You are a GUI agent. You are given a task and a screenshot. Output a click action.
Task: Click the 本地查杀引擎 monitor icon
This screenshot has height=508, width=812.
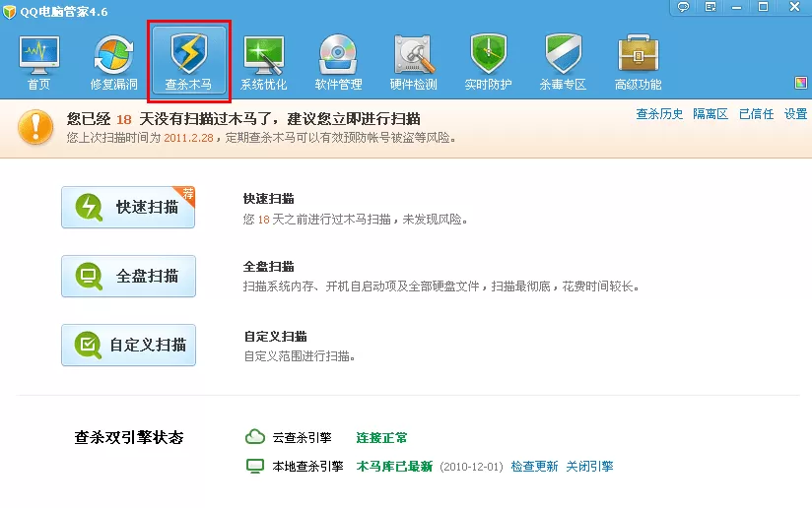click(255, 466)
